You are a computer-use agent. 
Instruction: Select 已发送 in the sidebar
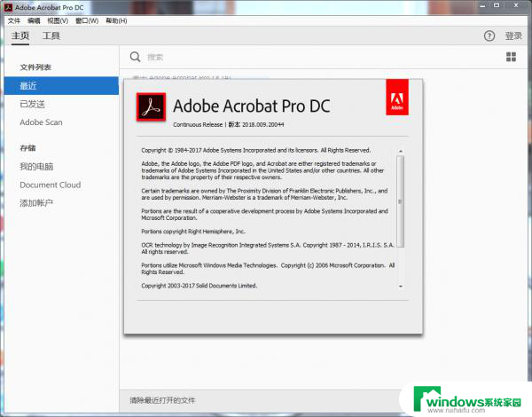point(32,104)
